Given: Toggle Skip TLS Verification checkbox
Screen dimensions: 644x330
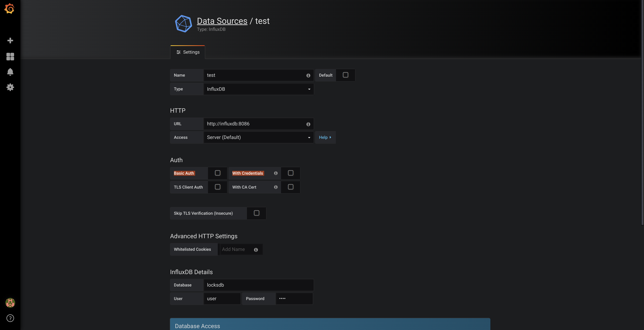Looking at the screenshot, I should click(x=257, y=213).
